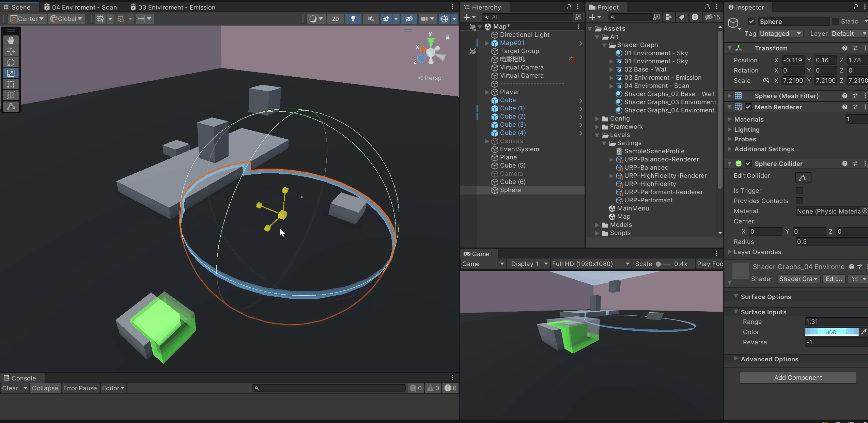
Task: Select the Hand tool in scene toolbar
Action: (x=11, y=41)
